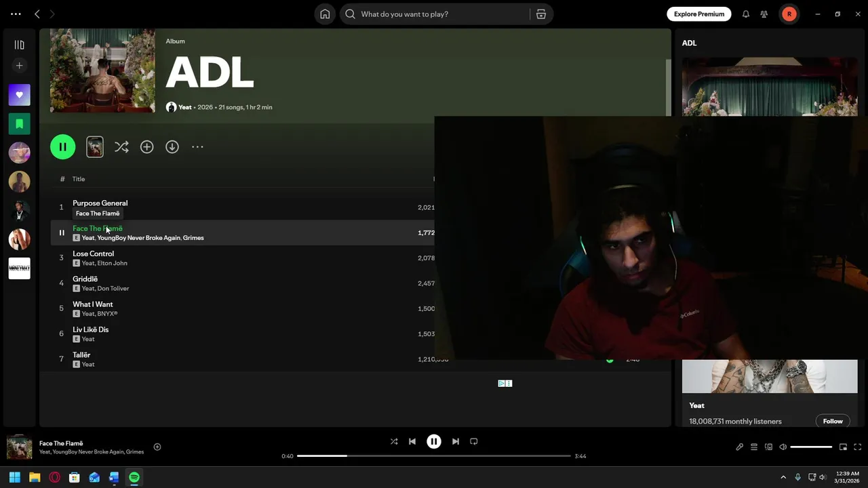
Task: Enable shuffle for the ADL album
Action: pos(121,147)
